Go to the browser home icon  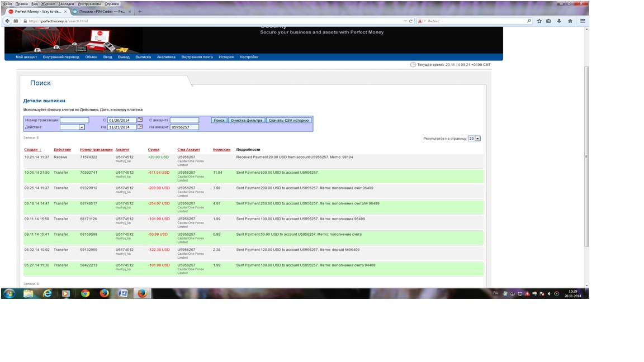[x=570, y=21]
